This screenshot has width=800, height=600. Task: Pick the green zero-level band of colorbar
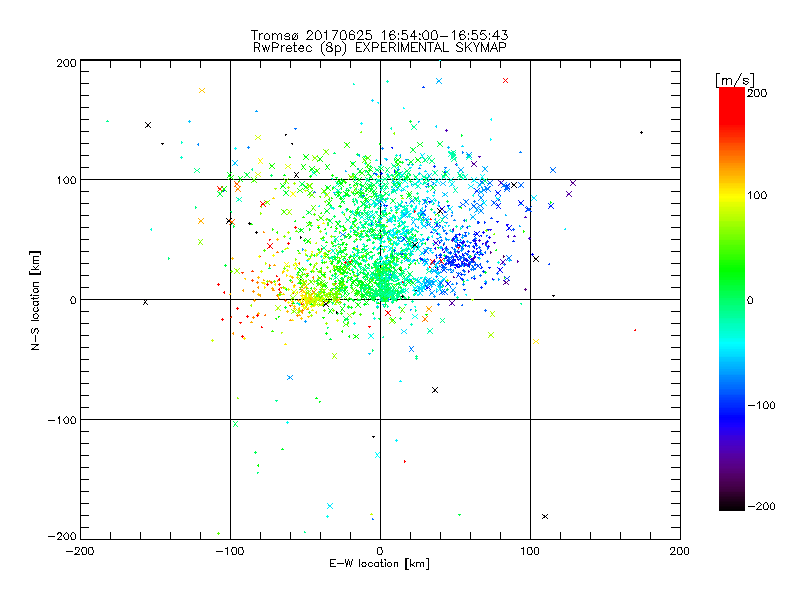pos(732,299)
